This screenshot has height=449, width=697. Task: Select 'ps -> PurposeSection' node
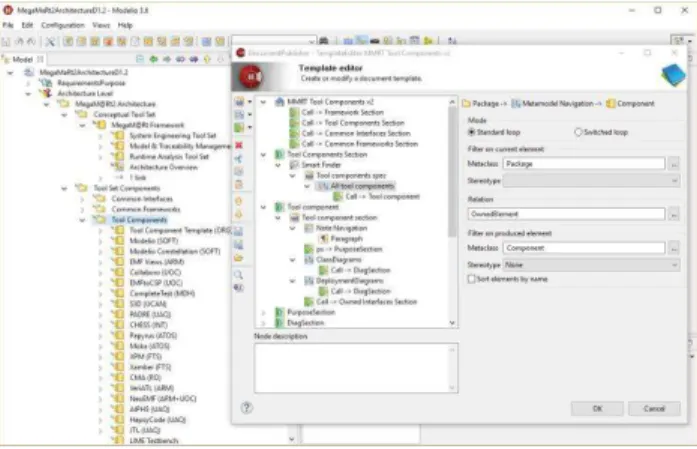point(349,249)
